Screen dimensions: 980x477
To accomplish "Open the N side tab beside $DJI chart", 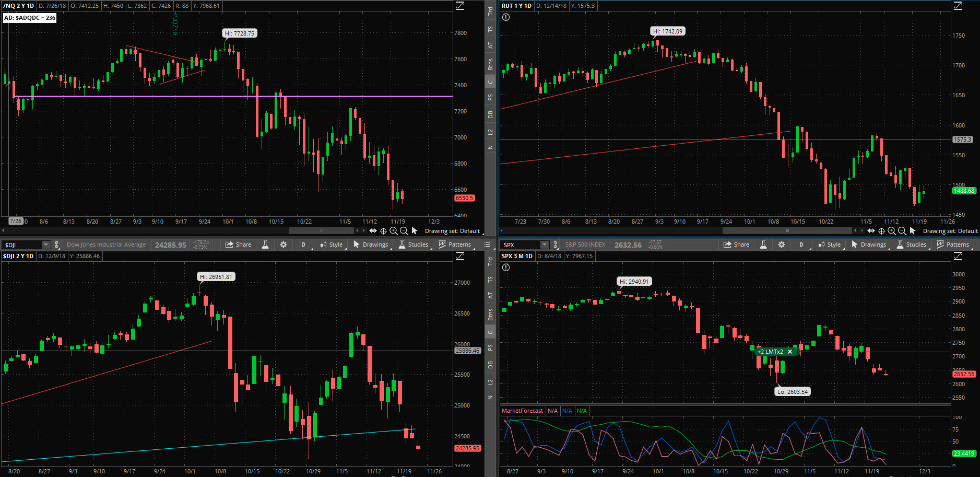I will pyautogui.click(x=490, y=398).
